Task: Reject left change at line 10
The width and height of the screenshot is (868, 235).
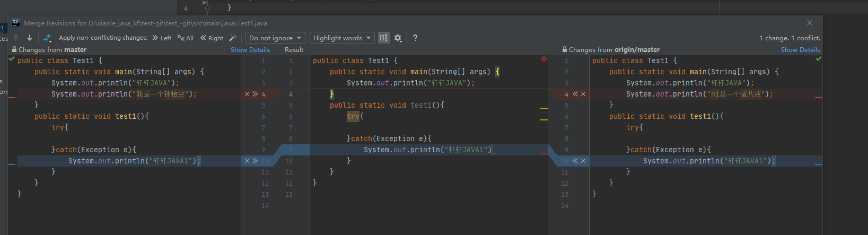Action: [x=247, y=161]
